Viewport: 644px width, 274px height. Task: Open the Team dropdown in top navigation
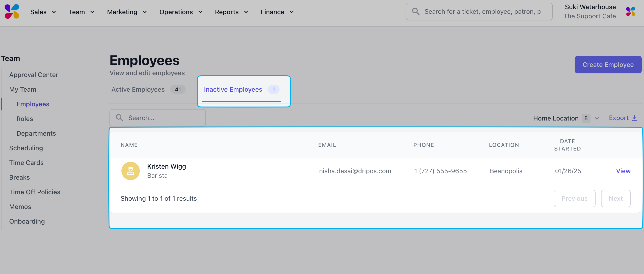pyautogui.click(x=81, y=12)
